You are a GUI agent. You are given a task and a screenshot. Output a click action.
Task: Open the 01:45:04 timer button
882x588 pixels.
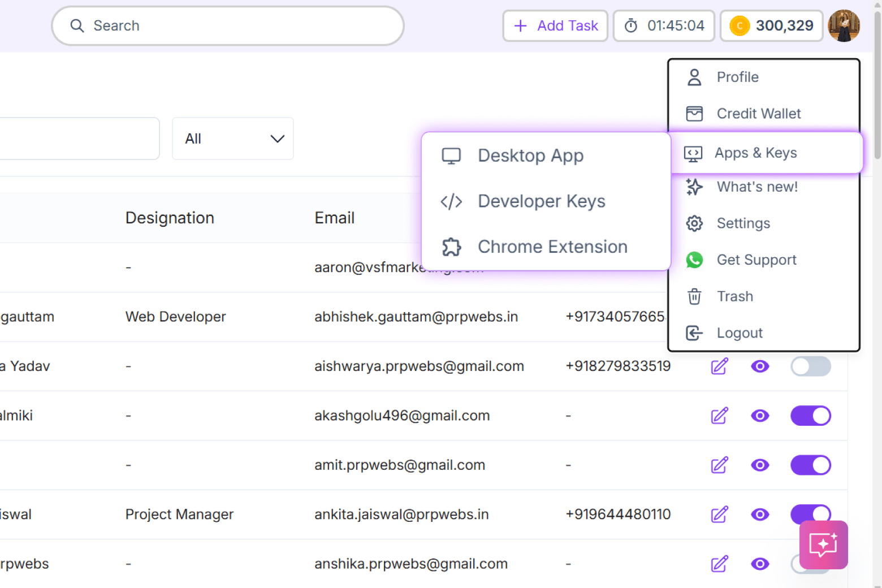click(x=664, y=26)
